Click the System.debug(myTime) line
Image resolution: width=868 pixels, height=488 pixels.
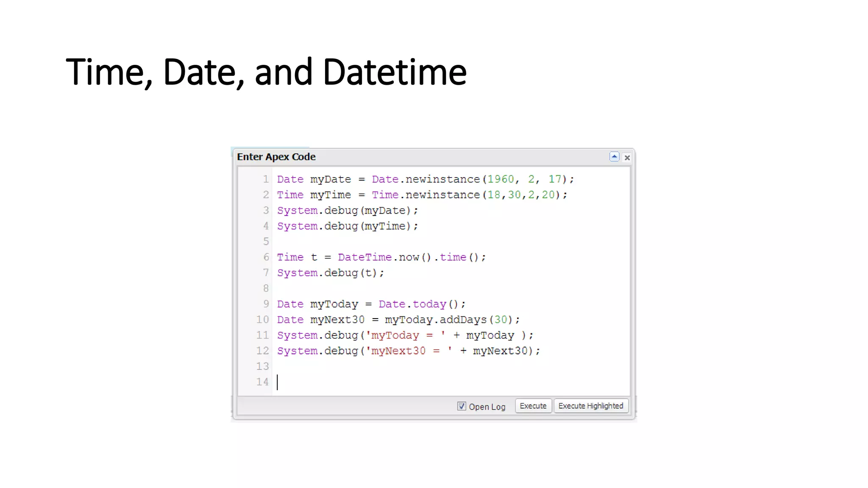(347, 226)
